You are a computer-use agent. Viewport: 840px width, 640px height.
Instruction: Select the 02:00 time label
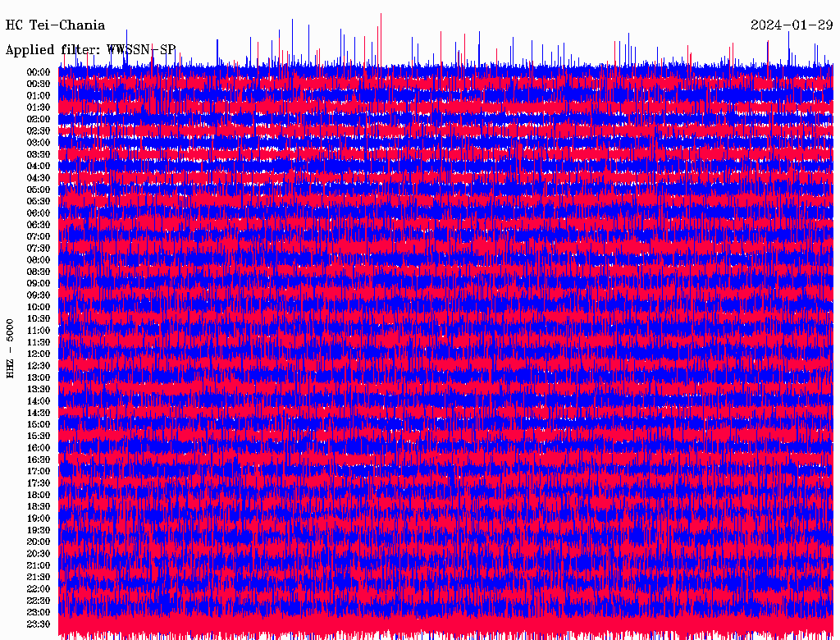[39, 119]
